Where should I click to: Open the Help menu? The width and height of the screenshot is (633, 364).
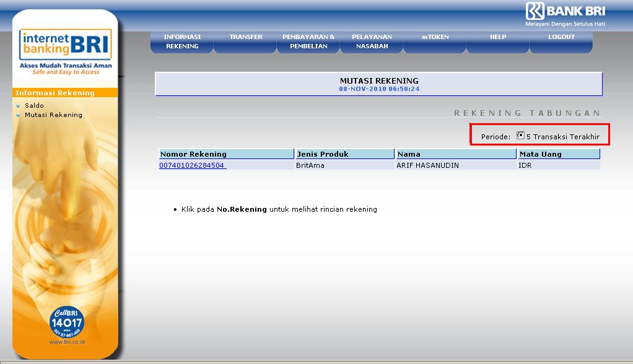tap(498, 41)
